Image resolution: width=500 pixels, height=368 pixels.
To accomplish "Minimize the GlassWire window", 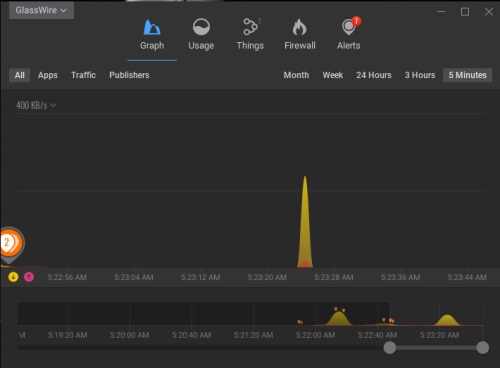I will 441,12.
